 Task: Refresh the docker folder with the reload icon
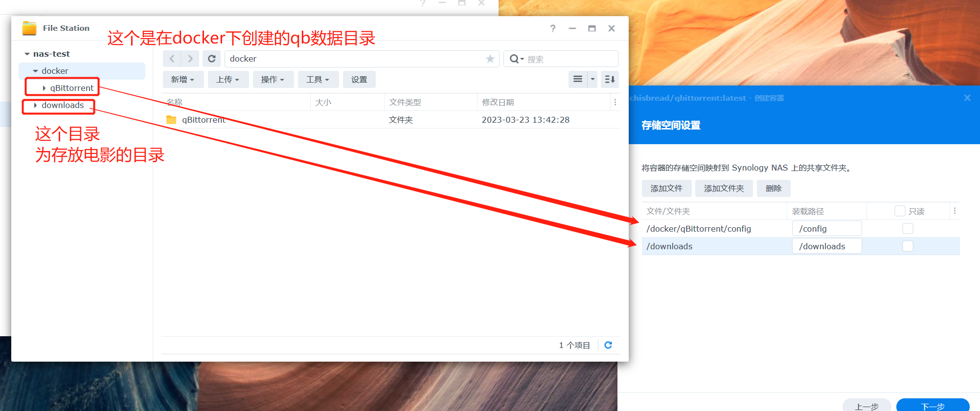click(x=211, y=59)
